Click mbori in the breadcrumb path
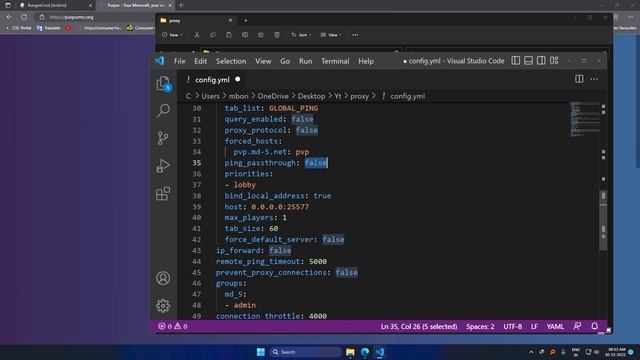Screen dimensions: 640x360 [238, 96]
